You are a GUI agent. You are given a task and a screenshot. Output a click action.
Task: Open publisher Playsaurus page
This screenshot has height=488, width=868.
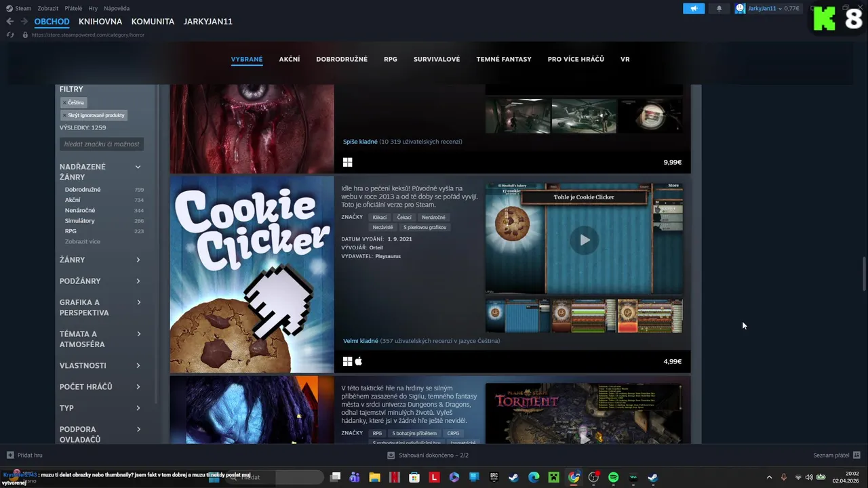coord(388,256)
